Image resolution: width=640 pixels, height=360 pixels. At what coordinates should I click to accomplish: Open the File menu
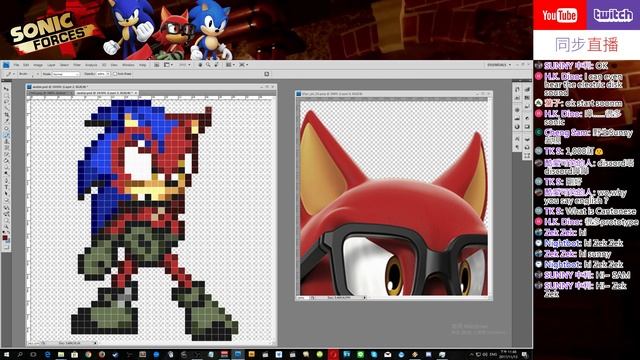click(16, 65)
